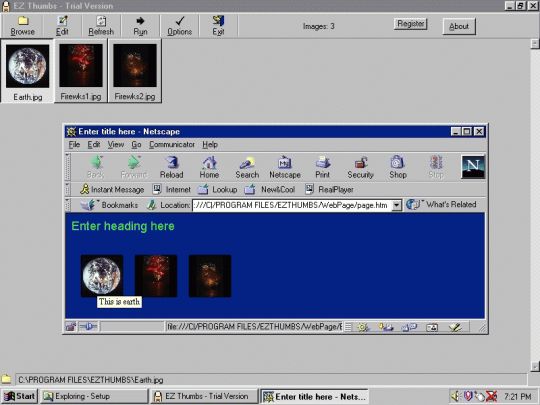Screen dimensions: 540x405
Task: Click EZ Thumbs scrollbar down arrow
Action: pos(535,366)
